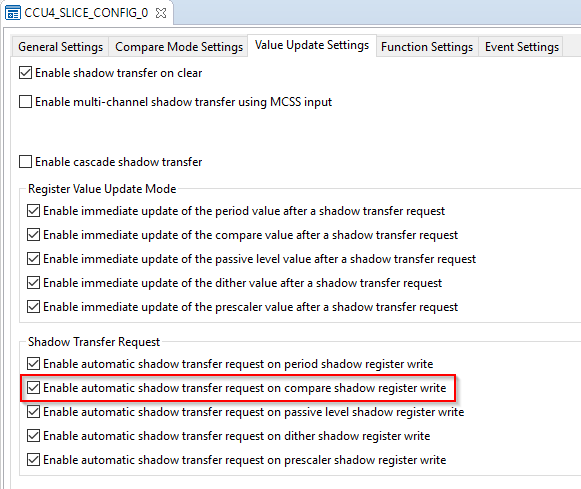The height and width of the screenshot is (489, 581).
Task: Click the CCU4_SLICE_CONFIG_0 editor icon
Action: tap(13, 13)
